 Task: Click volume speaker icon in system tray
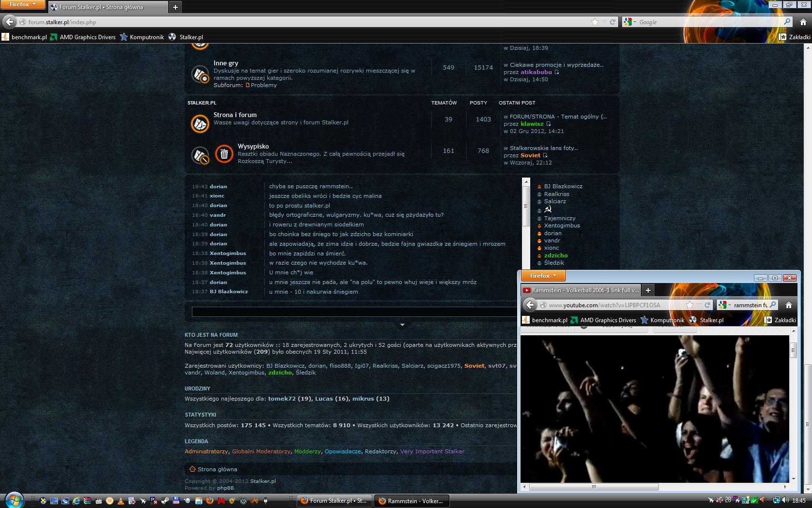click(785, 500)
